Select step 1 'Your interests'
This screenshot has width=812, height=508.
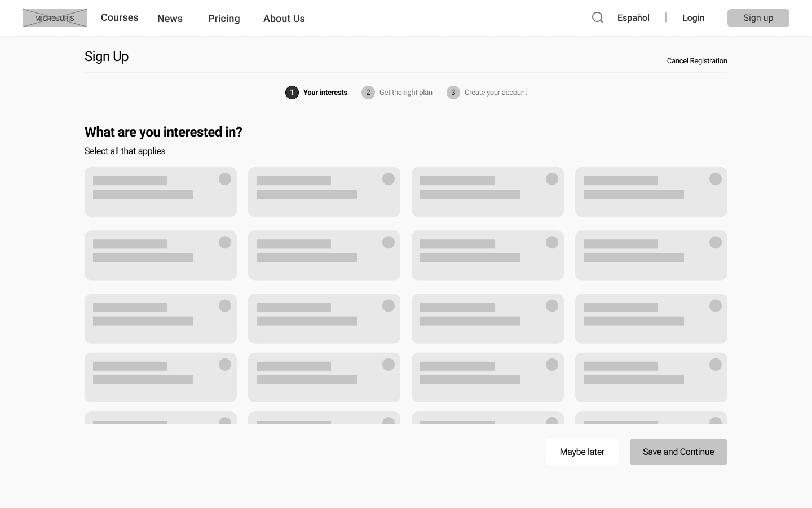coord(316,92)
